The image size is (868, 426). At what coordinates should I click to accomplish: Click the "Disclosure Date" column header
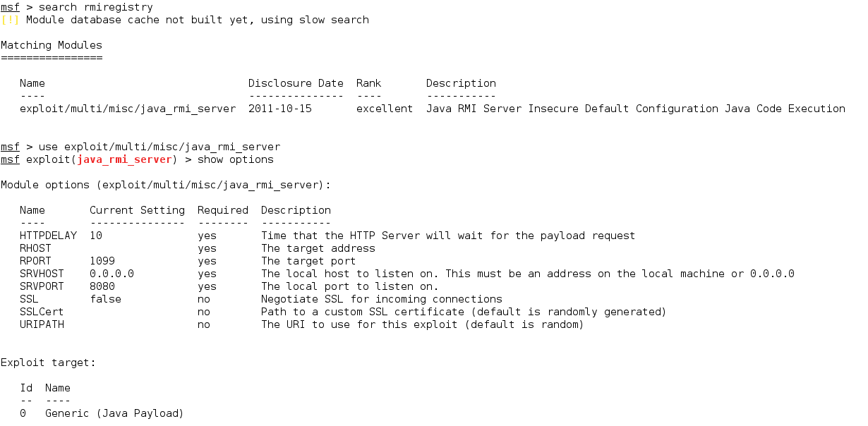(x=296, y=83)
